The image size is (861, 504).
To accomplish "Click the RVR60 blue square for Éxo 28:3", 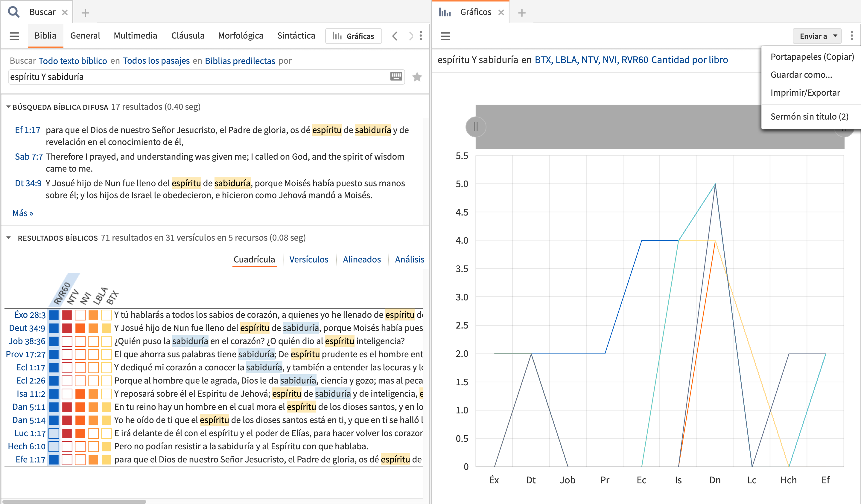I will pyautogui.click(x=54, y=315).
